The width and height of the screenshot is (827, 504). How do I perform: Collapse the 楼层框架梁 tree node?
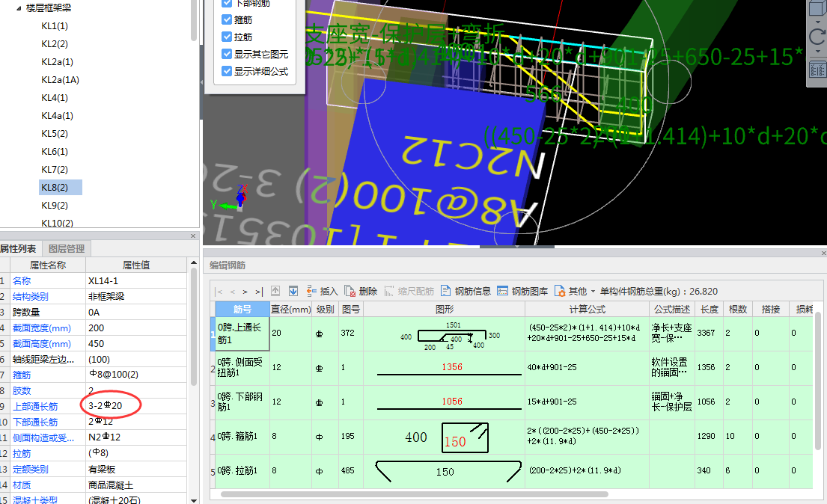[19, 8]
